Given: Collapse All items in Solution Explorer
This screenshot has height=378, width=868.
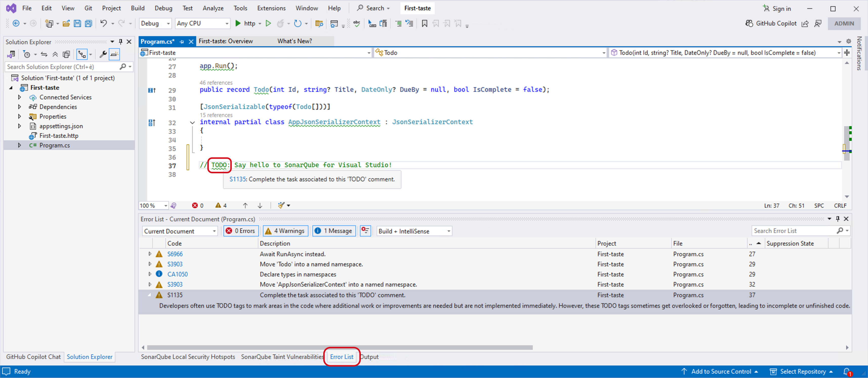Looking at the screenshot, I should (55, 54).
